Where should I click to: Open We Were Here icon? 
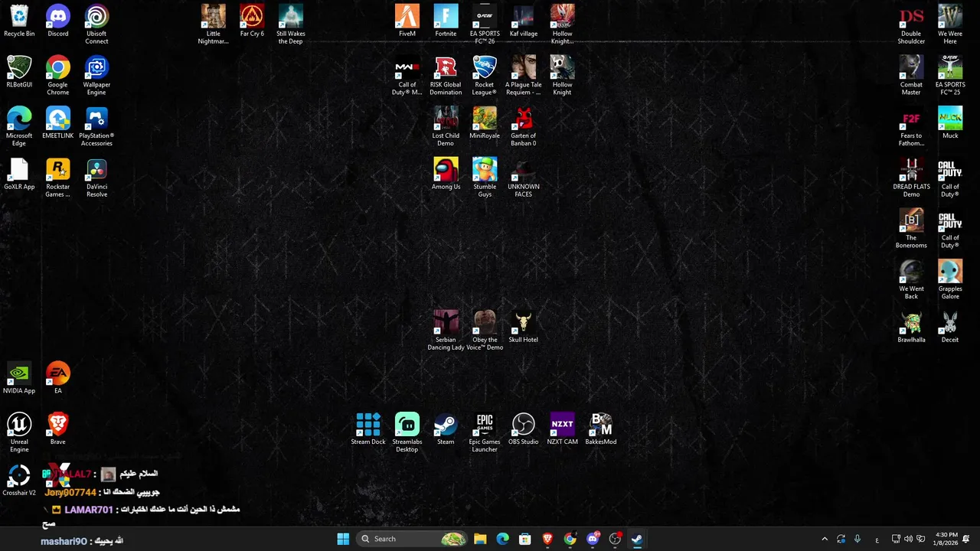[x=950, y=24]
